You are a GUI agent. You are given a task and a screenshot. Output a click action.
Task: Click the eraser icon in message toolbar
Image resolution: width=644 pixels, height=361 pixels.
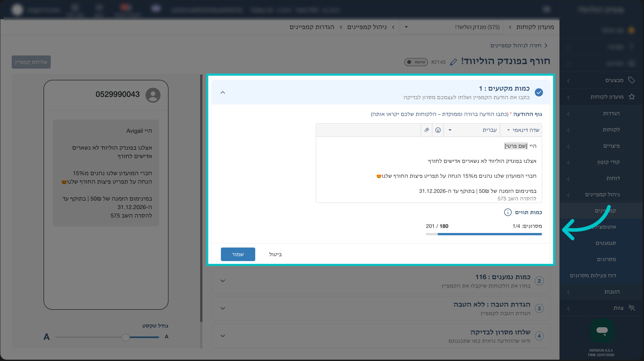(427, 130)
